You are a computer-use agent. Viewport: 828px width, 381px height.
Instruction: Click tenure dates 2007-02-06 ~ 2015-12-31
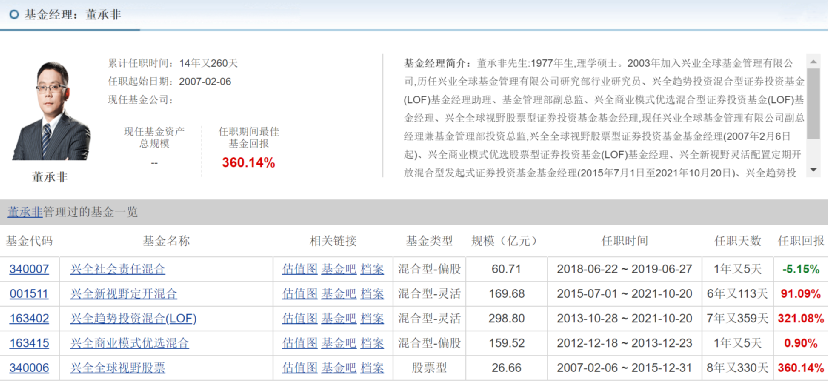click(x=624, y=368)
